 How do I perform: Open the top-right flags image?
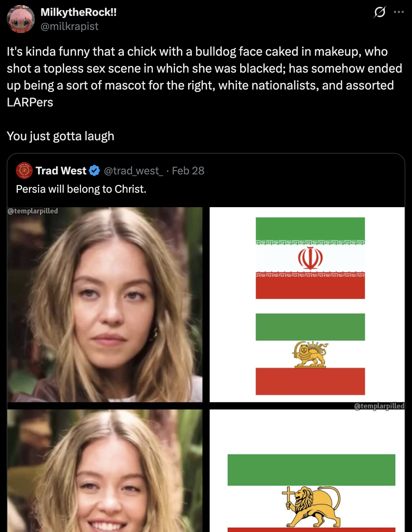tap(307, 305)
